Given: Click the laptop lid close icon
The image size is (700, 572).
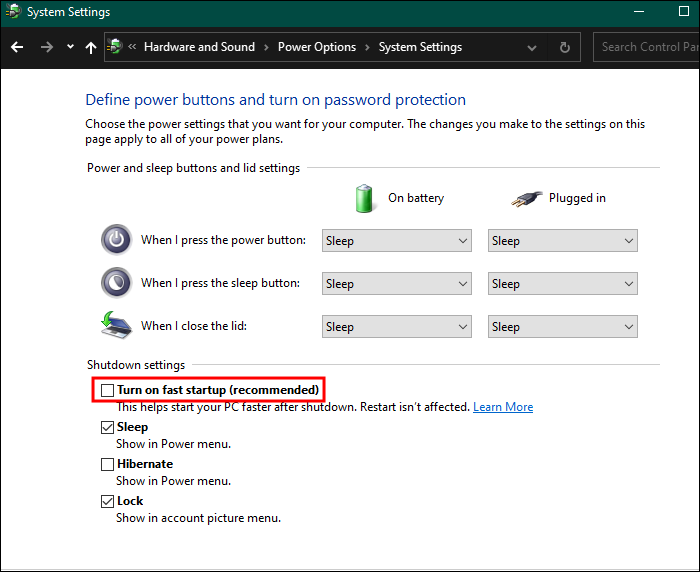Looking at the screenshot, I should coord(116,326).
